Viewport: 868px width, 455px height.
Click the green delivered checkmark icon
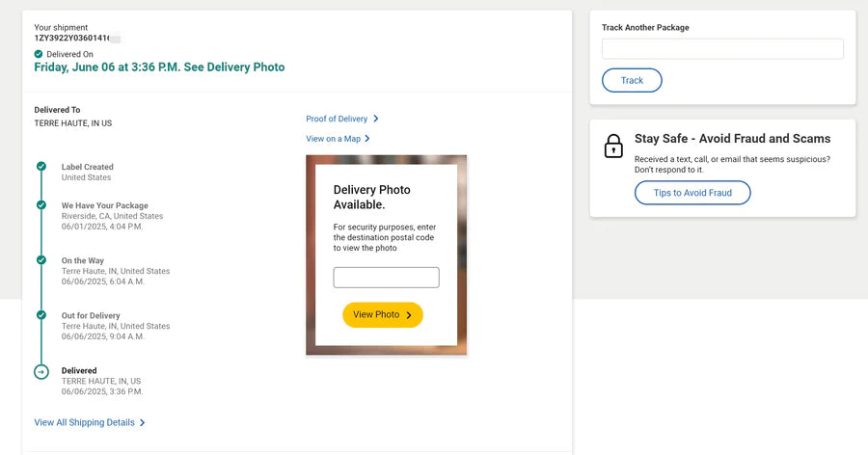pos(39,54)
